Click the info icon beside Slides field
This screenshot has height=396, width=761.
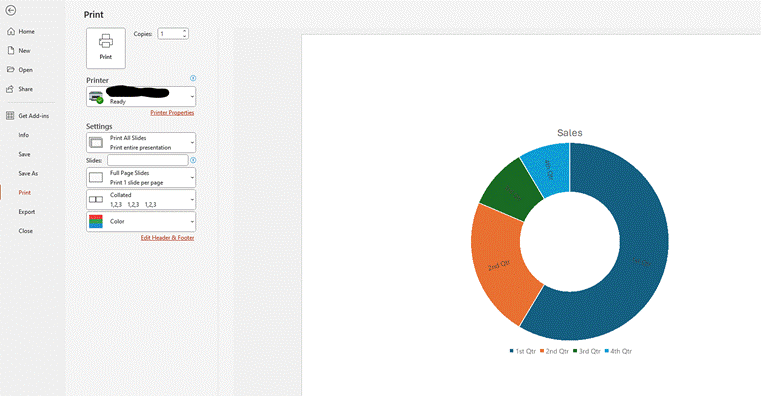[x=193, y=160]
